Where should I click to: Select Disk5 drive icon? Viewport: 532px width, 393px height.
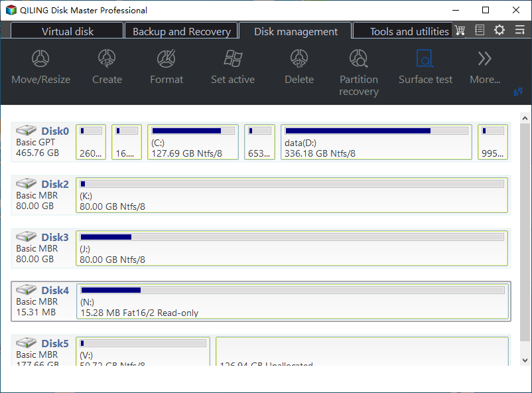click(26, 343)
